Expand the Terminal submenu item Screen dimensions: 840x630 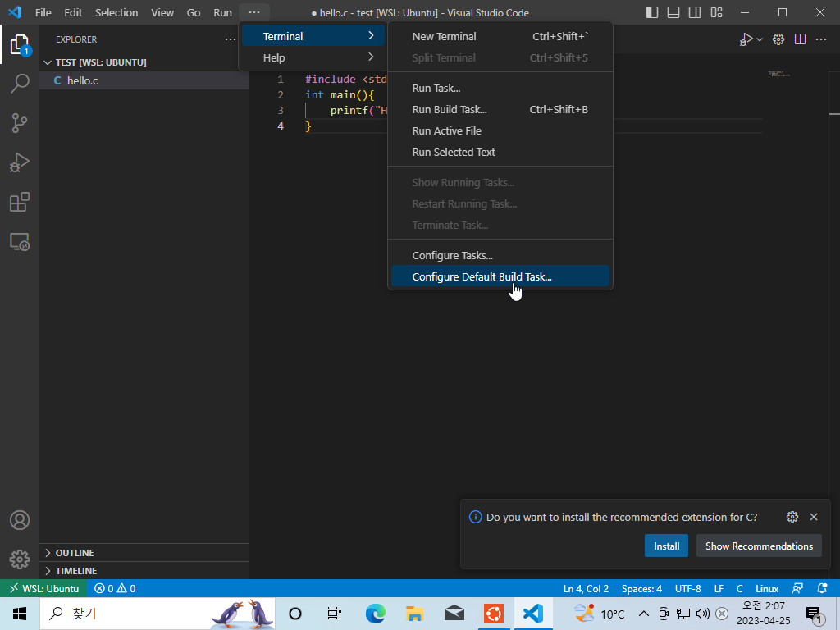[313, 36]
